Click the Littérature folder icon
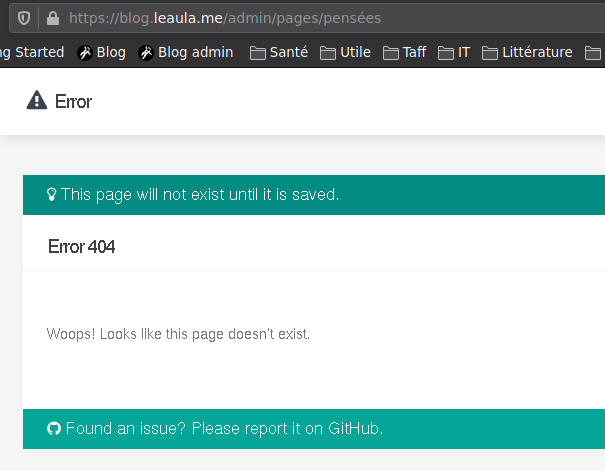 [490, 53]
